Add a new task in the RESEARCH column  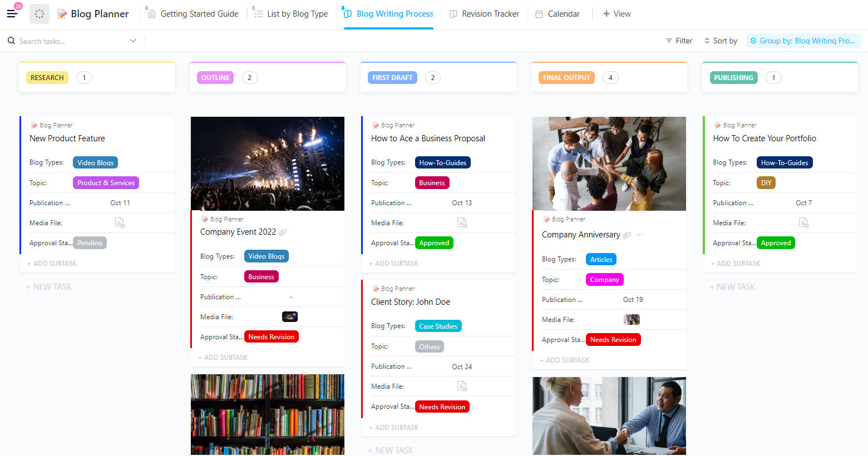tap(49, 286)
